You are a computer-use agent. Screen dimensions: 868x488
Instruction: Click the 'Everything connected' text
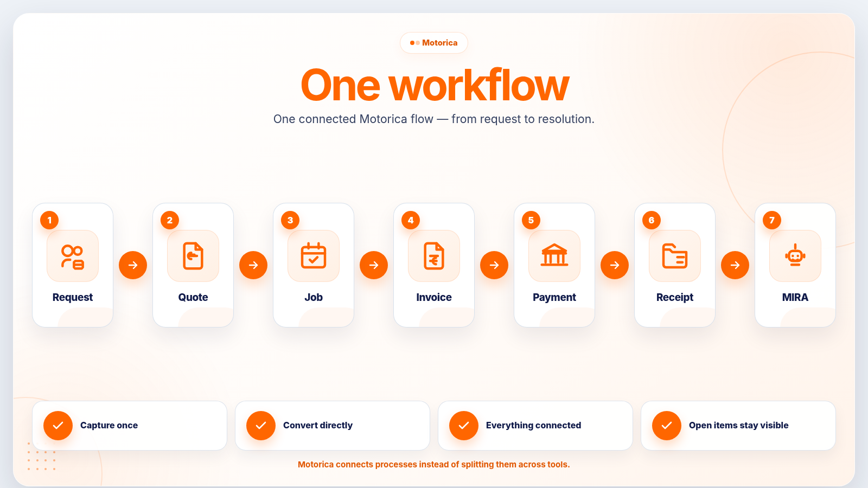coord(533,426)
